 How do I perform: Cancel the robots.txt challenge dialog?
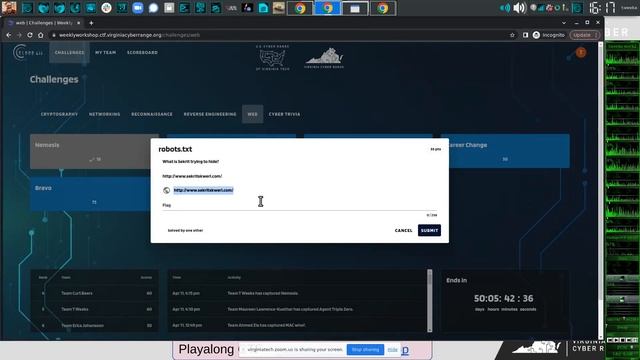(x=404, y=231)
